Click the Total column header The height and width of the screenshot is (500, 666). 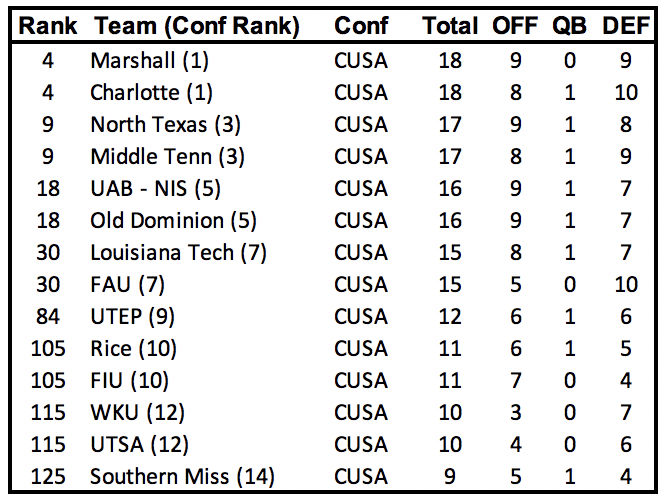[x=450, y=27]
